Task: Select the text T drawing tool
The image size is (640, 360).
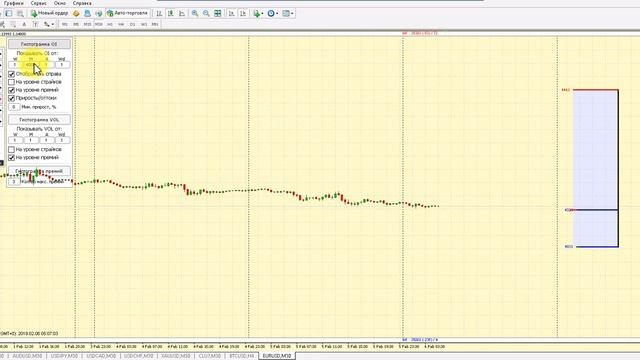Action: [x=36, y=24]
